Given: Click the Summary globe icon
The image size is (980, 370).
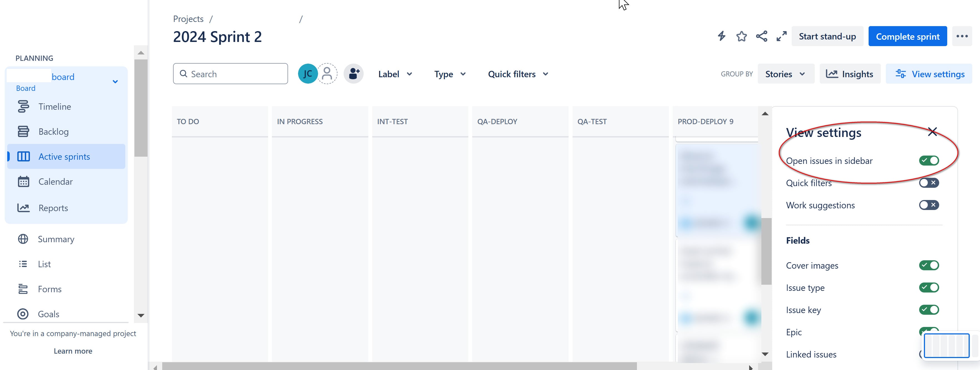Looking at the screenshot, I should (x=23, y=239).
